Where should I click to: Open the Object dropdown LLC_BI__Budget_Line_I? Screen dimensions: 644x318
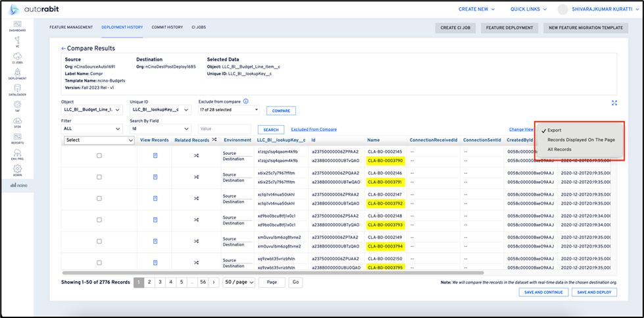91,110
